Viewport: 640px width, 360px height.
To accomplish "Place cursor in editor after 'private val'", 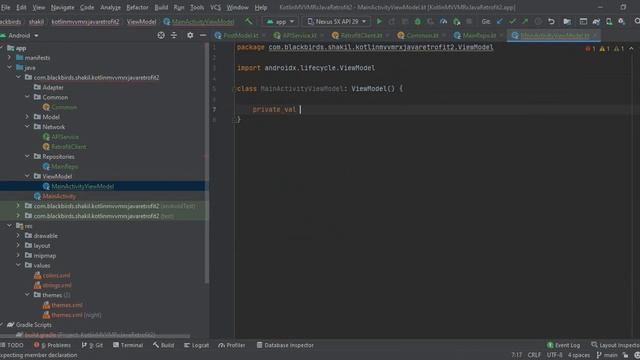I will coord(300,109).
